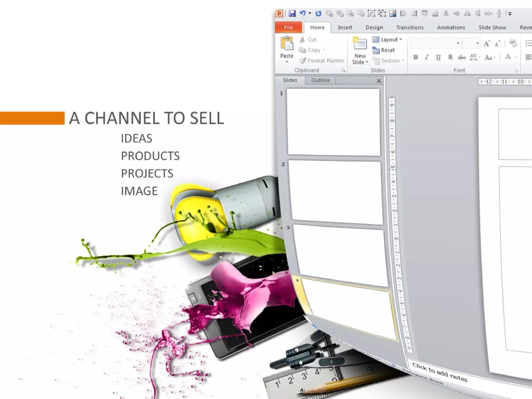Viewport: 532px width, 399px height.
Task: Toggle Italic formatting
Action: [x=427, y=57]
